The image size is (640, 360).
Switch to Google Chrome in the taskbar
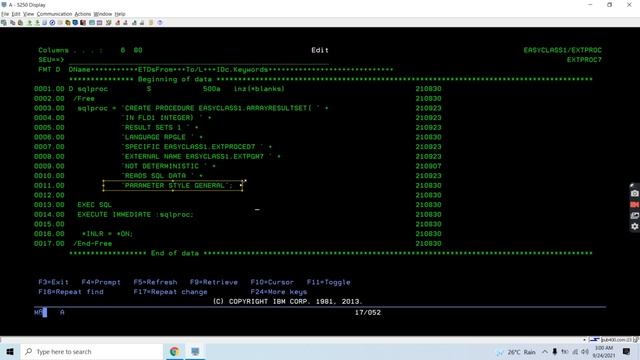click(x=174, y=351)
